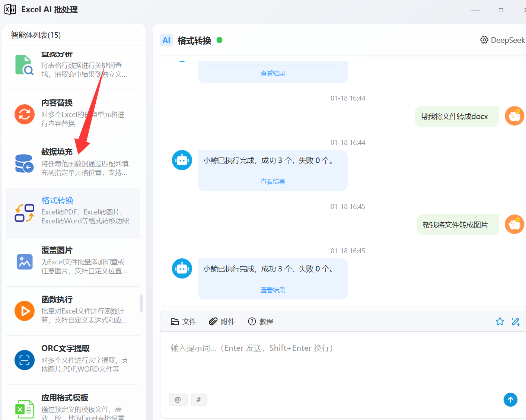Image resolution: width=526 pixels, height=420 pixels.
Task: Click 查看结果 under the 16:44 reply
Action: [x=272, y=182]
